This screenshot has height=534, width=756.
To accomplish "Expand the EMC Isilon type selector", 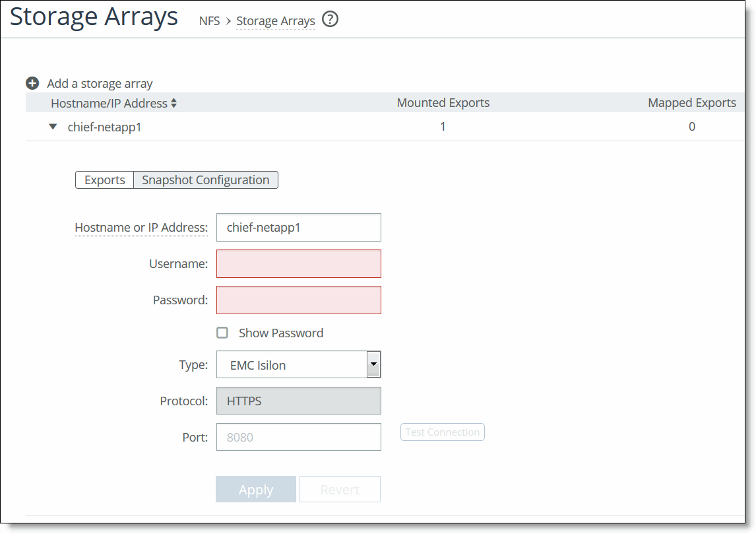I will click(373, 364).
